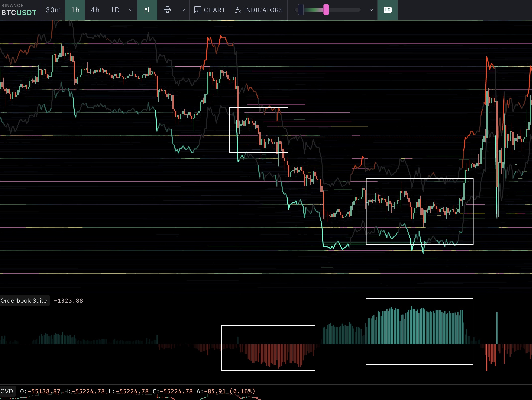Switch timeframe to 30m
The width and height of the screenshot is (532, 400).
click(53, 10)
